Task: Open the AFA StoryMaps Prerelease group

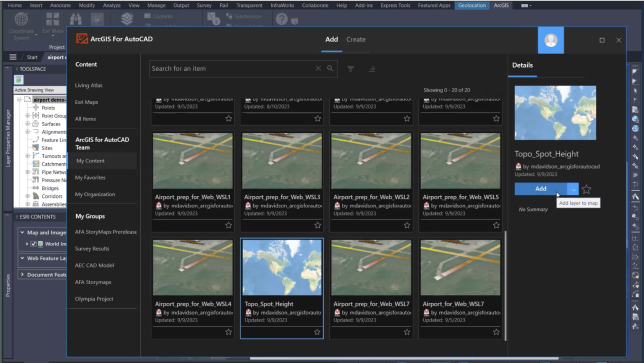Action: 106,232
